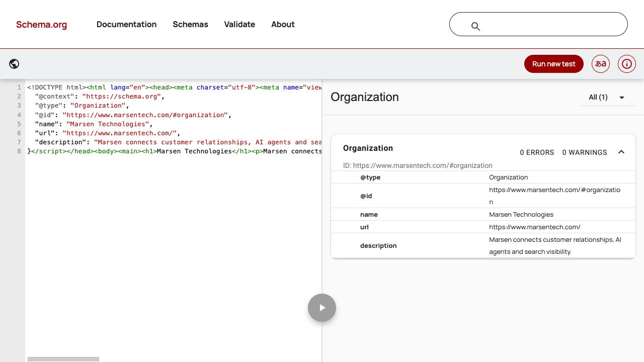
Task: Open the Validate menu item
Action: click(239, 24)
